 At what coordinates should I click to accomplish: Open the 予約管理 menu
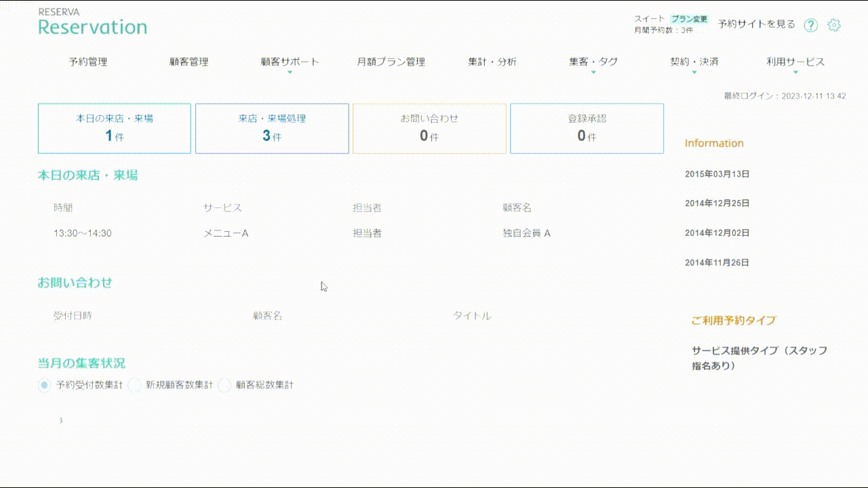pyautogui.click(x=87, y=62)
